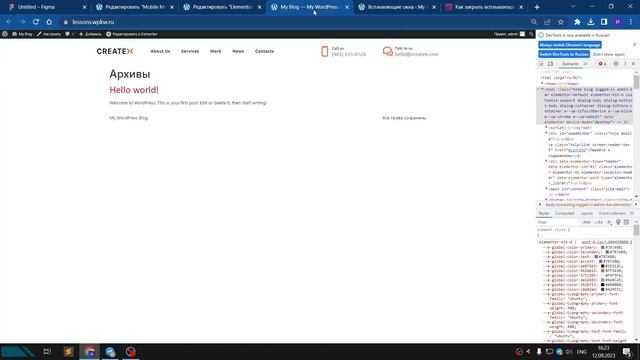Click Switch DevTools to Russian button
This screenshot has height=360, width=640.
(564, 54)
